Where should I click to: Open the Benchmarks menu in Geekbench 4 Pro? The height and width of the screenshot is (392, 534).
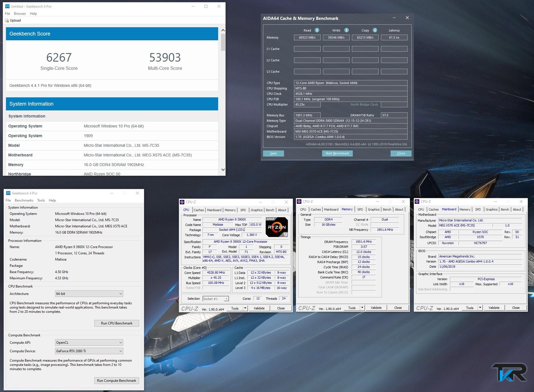tap(24, 200)
